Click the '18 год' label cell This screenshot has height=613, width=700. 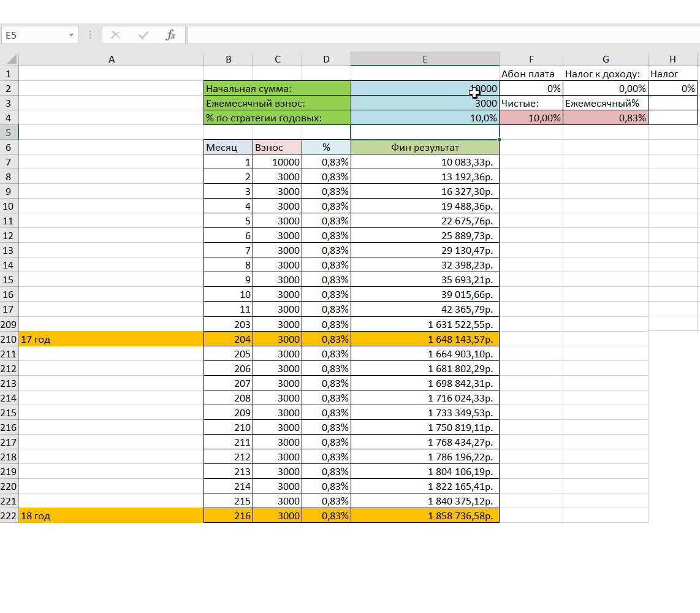tap(111, 516)
